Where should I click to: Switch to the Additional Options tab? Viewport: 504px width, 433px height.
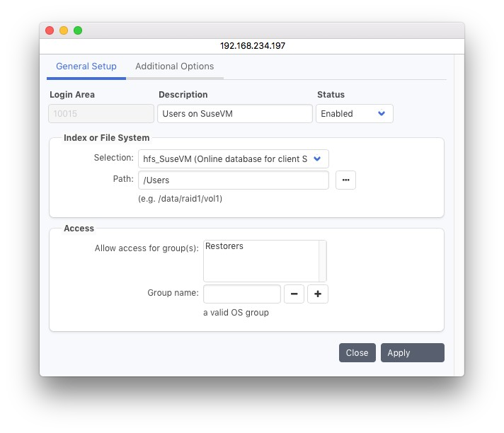174,67
